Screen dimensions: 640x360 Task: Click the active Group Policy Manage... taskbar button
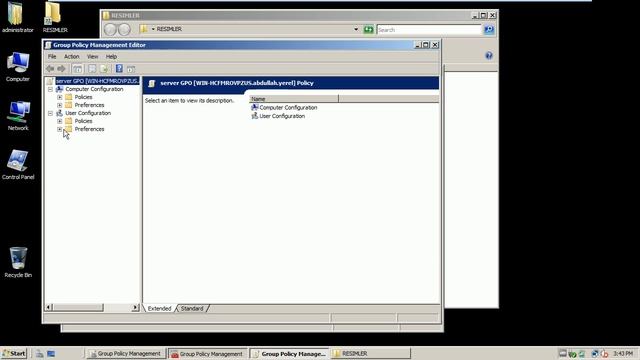(x=289, y=354)
